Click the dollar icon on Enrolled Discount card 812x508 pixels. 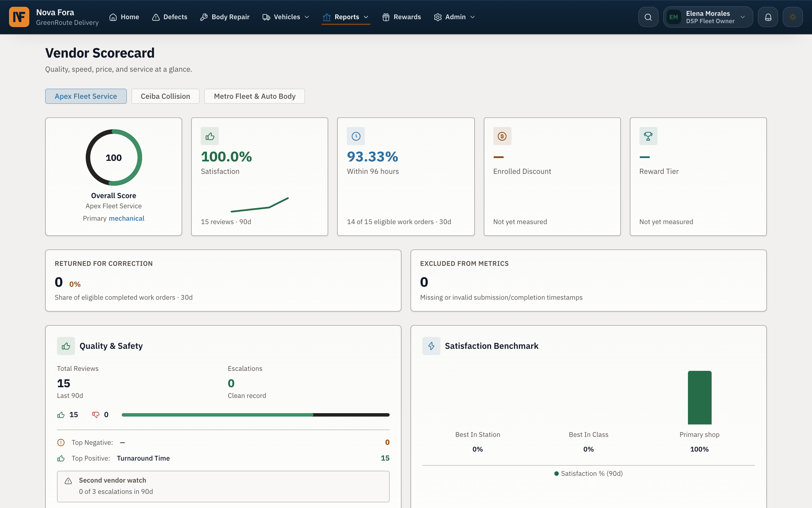tap(502, 136)
